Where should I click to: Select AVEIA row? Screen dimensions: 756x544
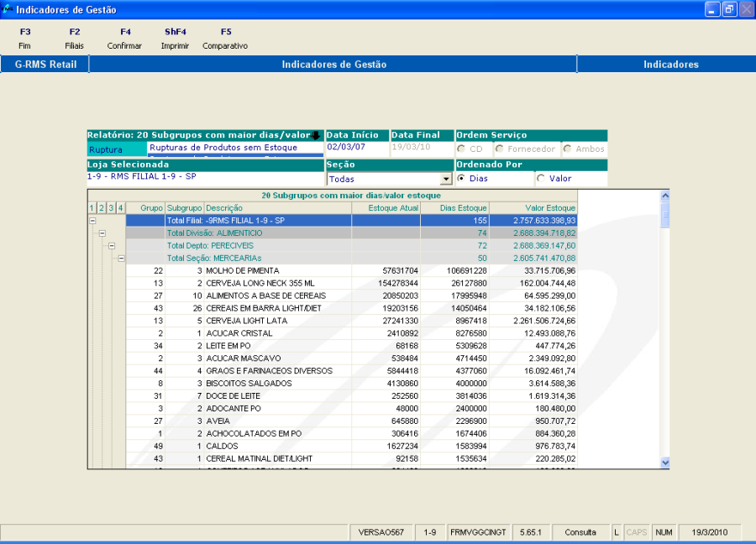pyautogui.click(x=351, y=421)
